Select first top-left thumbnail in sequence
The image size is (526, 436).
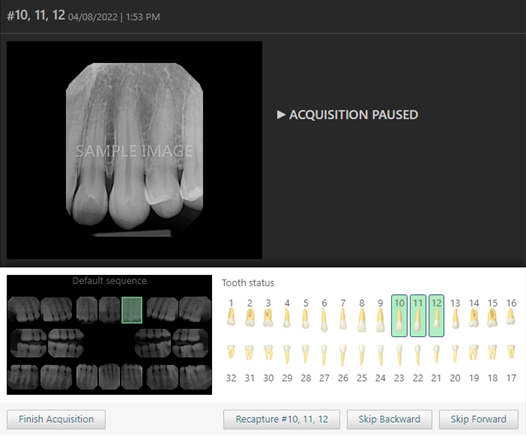point(24,309)
